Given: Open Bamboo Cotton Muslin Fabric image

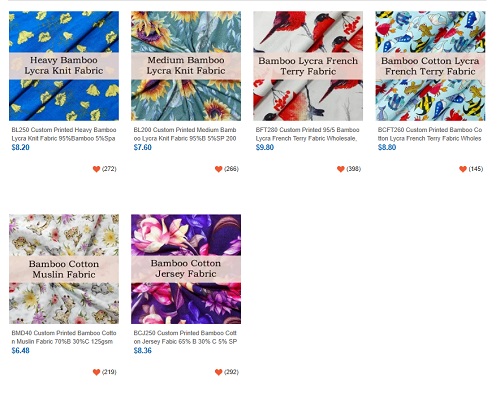Looking at the screenshot, I should point(64,269).
